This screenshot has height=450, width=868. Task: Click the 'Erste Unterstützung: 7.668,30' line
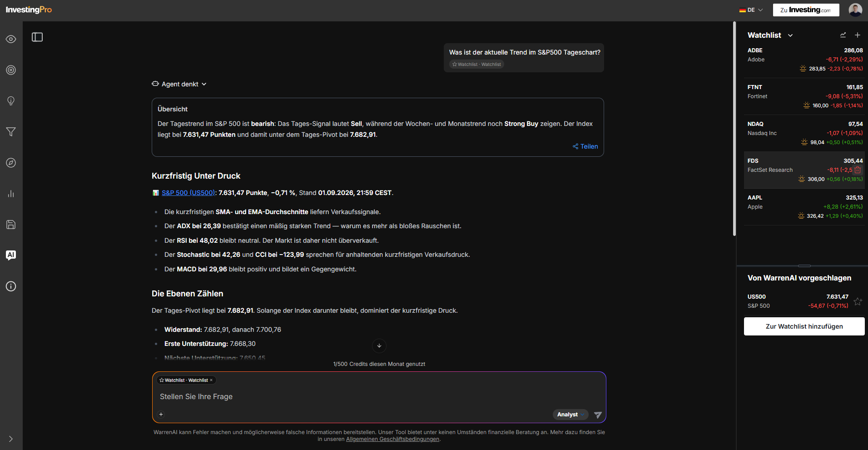pyautogui.click(x=210, y=344)
